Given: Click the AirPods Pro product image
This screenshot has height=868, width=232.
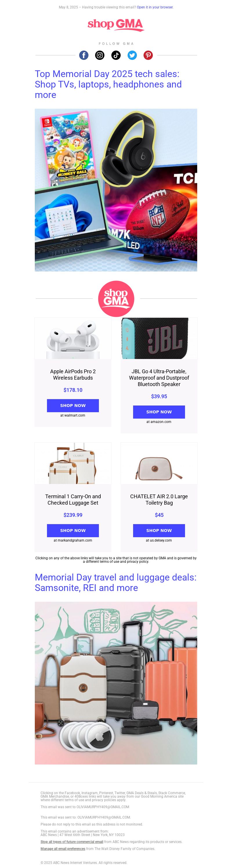Looking at the screenshot, I should click(x=73, y=338).
